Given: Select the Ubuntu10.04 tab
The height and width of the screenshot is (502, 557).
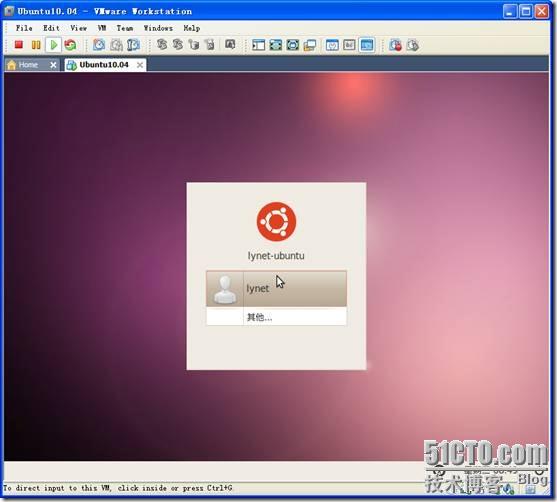Looking at the screenshot, I should (104, 65).
